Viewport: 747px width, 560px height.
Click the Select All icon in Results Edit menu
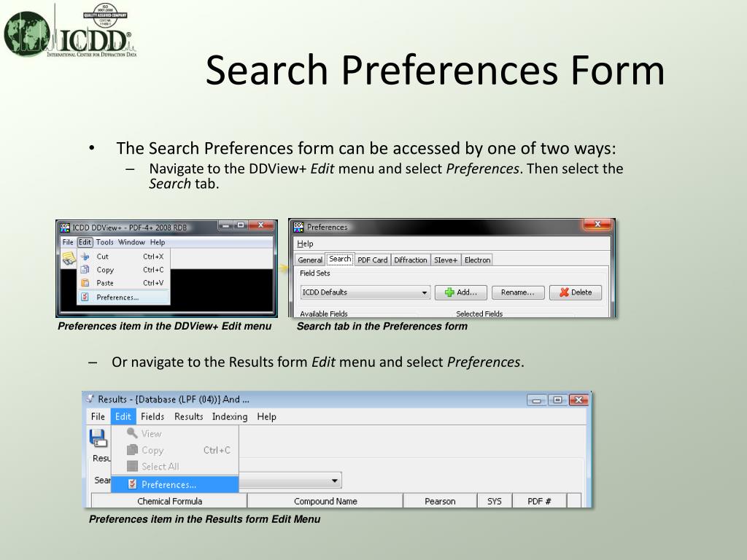point(133,466)
